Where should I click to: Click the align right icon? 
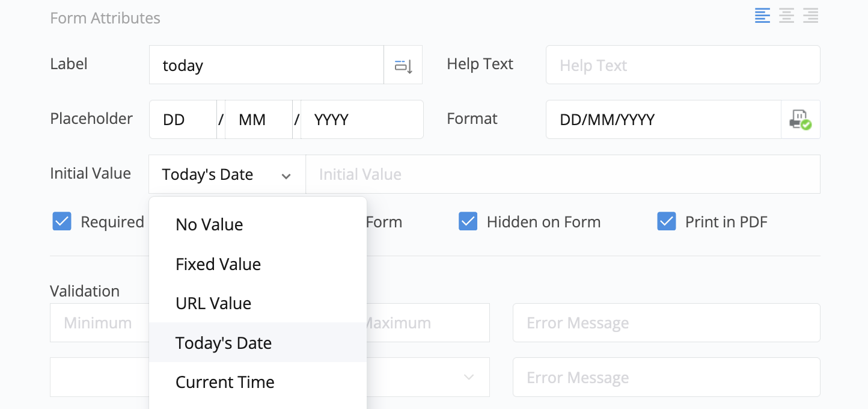tap(810, 16)
